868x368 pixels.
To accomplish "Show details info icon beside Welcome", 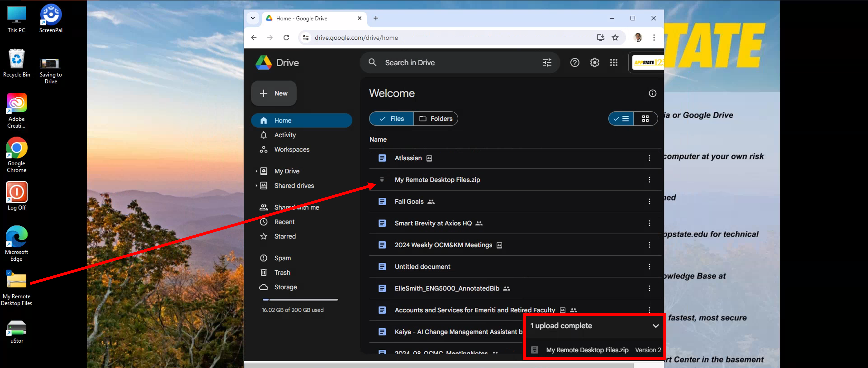I will pos(652,93).
